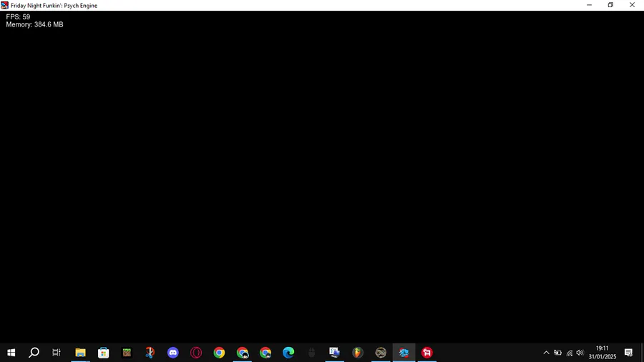Image resolution: width=644 pixels, height=362 pixels.
Task: Click the dim mouse icon in taskbar
Action: tap(311, 353)
